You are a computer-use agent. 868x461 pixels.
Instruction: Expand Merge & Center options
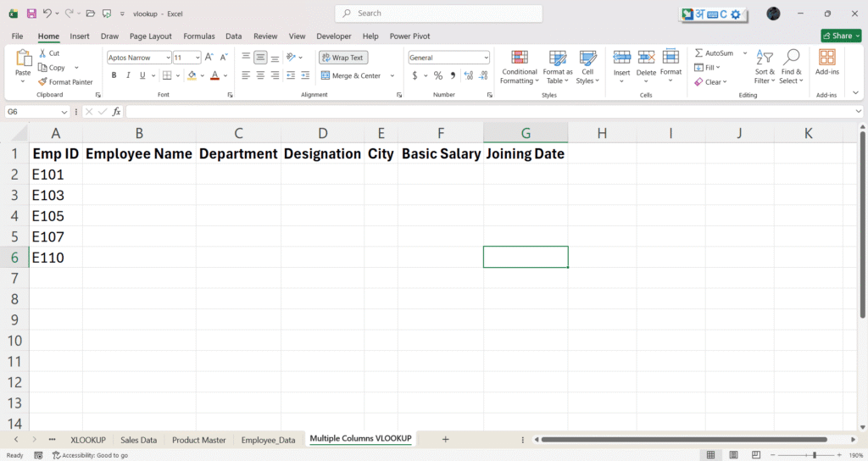tap(392, 75)
